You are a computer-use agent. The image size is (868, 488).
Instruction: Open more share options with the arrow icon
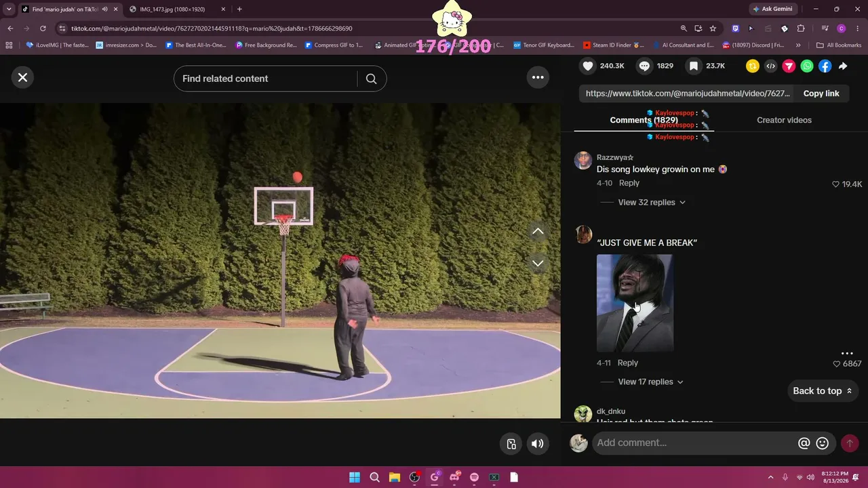tap(843, 66)
